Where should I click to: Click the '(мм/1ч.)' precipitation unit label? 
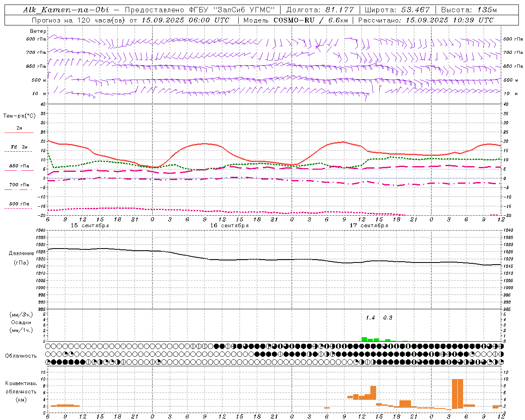tap(21, 330)
